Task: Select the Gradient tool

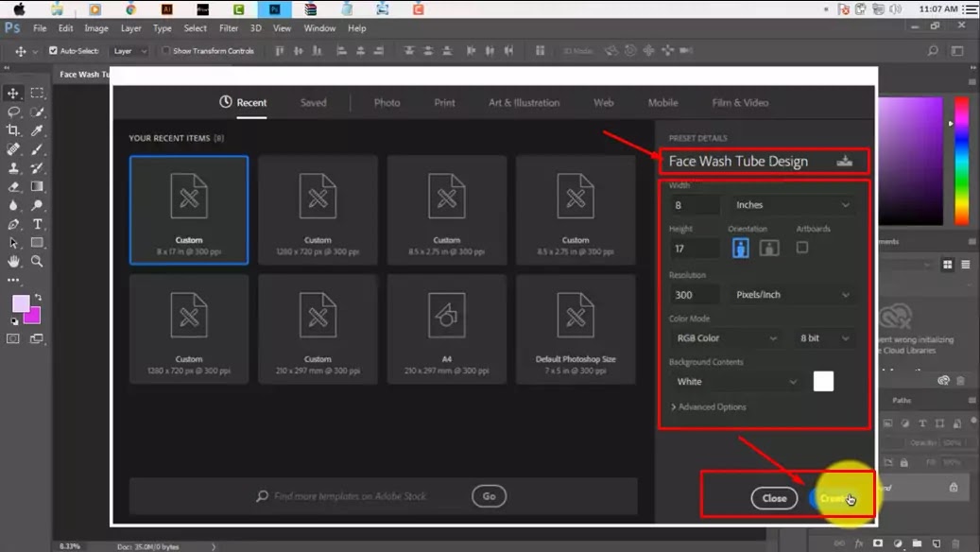Action: [38, 186]
